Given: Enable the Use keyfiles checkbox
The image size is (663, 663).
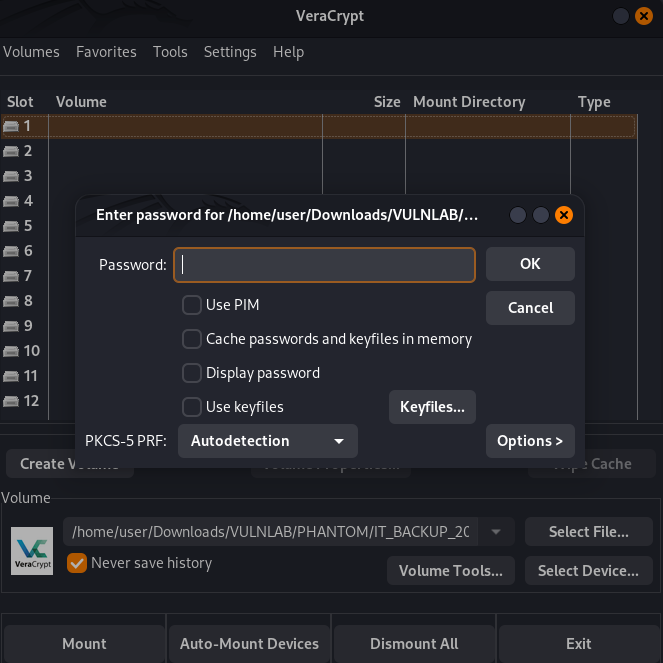Looking at the screenshot, I should click(x=192, y=407).
